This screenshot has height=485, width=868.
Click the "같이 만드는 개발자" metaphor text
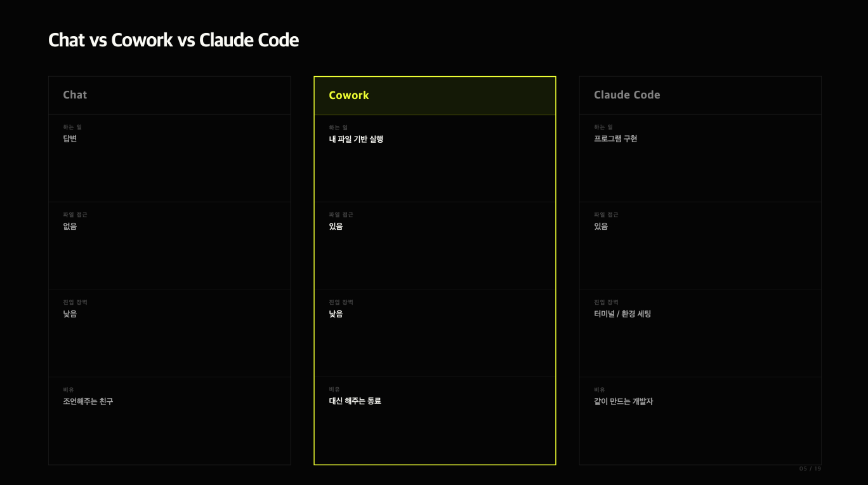click(x=623, y=401)
